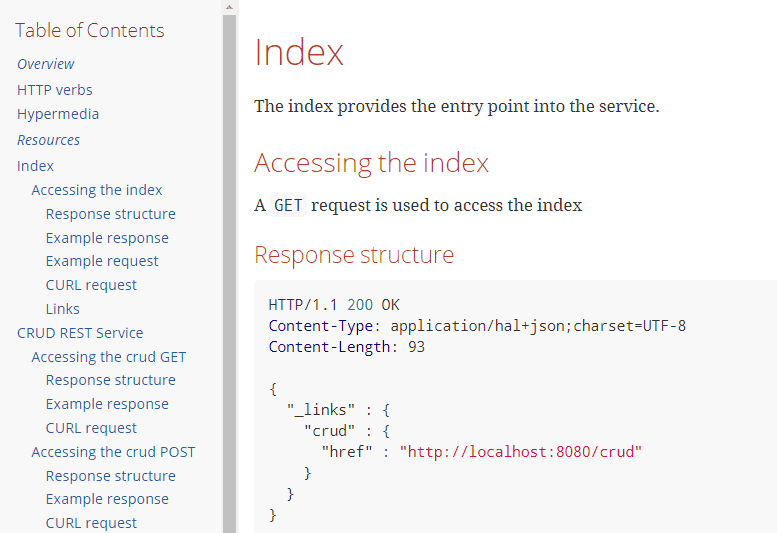
Task: Navigate to Accessing the crud GET
Action: (x=108, y=357)
